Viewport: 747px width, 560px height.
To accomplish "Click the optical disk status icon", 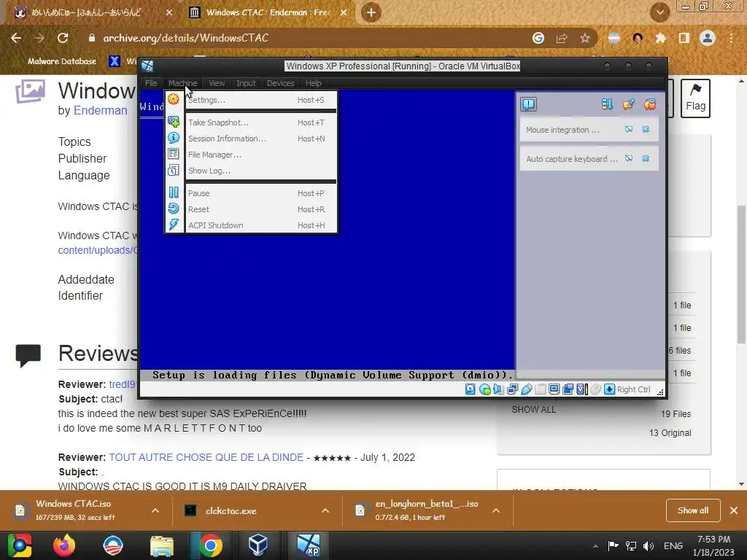I will [x=485, y=389].
